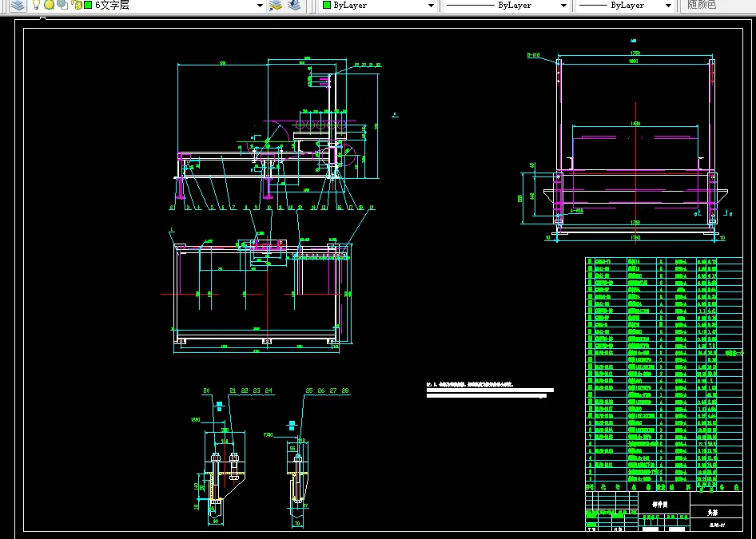Screen dimensions: 756x539
Task: Click the 1760 dimension at top right
Action: click(635, 54)
